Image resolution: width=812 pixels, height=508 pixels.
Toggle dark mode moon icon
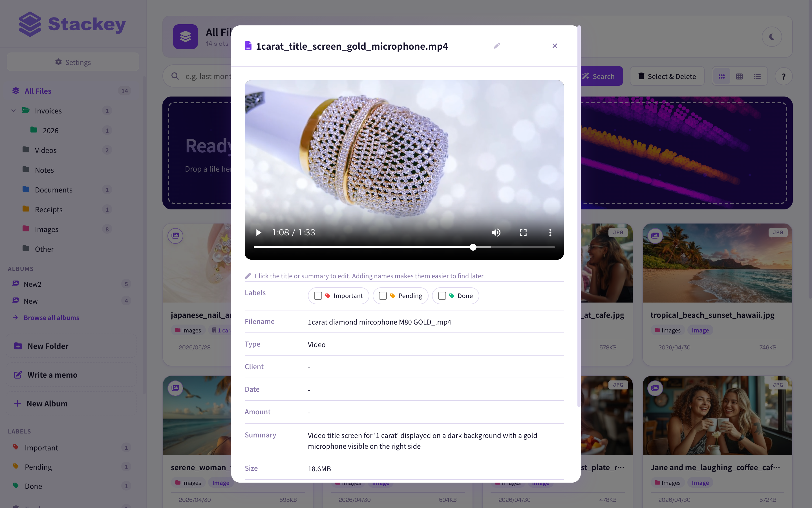(772, 37)
